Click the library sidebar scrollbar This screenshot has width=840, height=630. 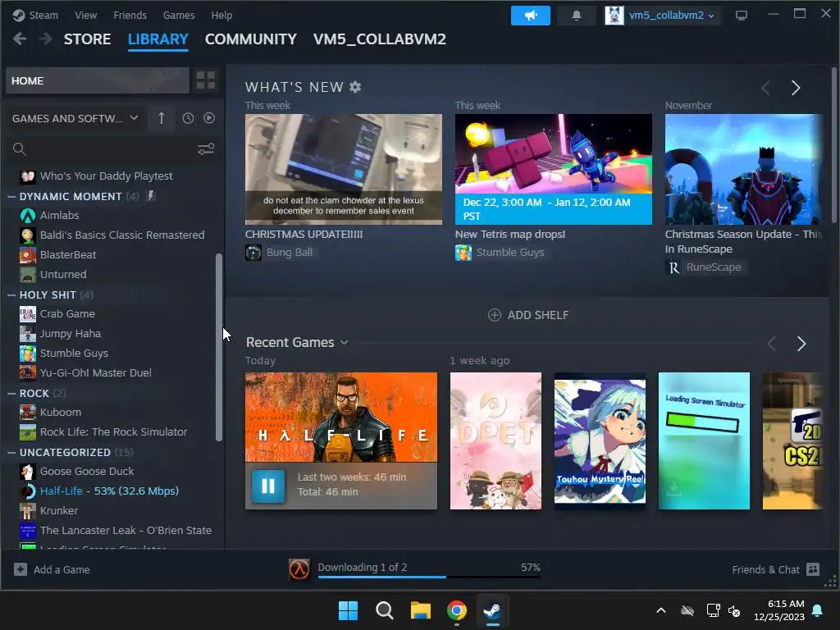pyautogui.click(x=218, y=347)
